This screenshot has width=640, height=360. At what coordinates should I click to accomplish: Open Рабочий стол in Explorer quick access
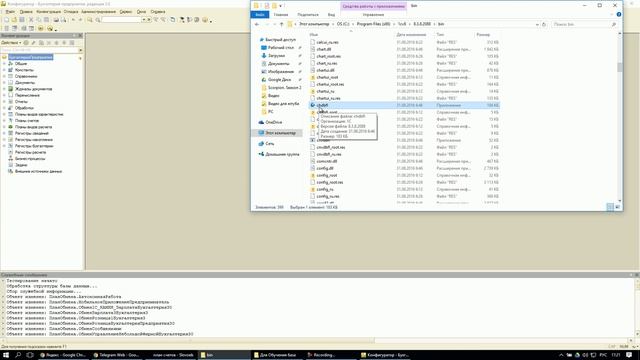pos(281,48)
